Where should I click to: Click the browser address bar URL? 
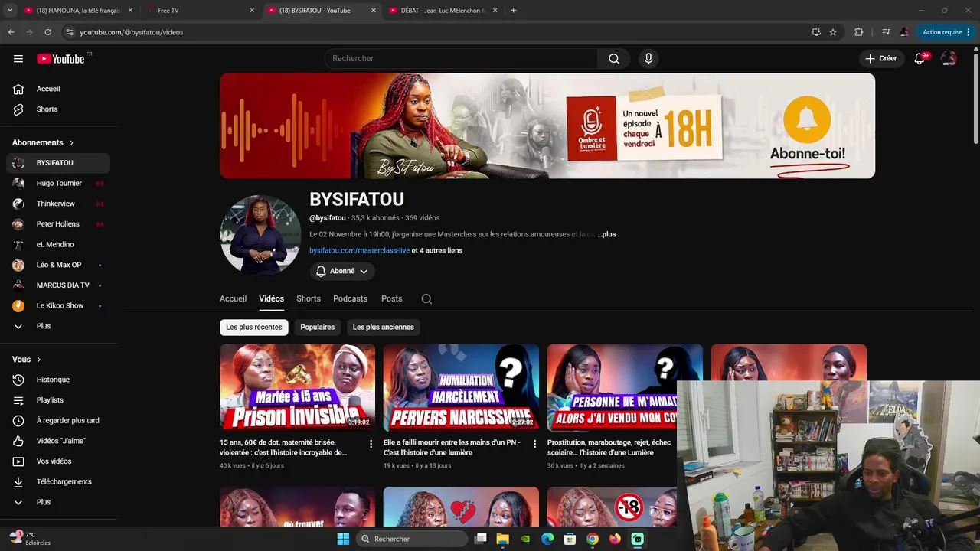pos(131,32)
